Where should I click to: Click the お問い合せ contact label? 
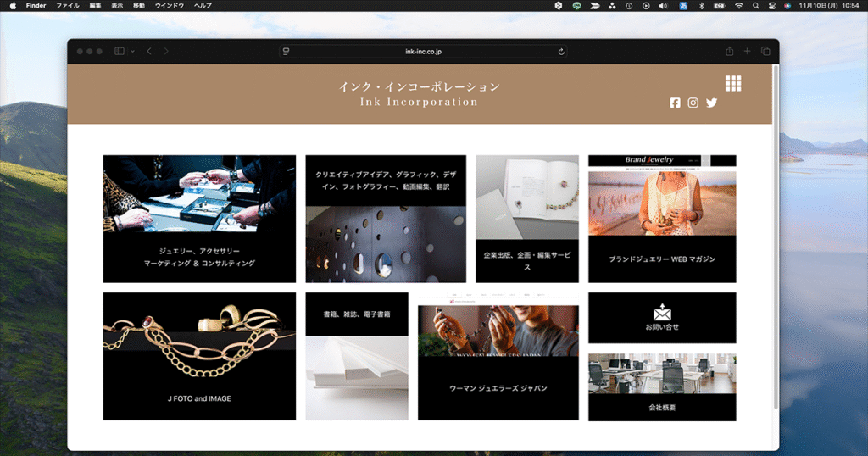click(662, 327)
